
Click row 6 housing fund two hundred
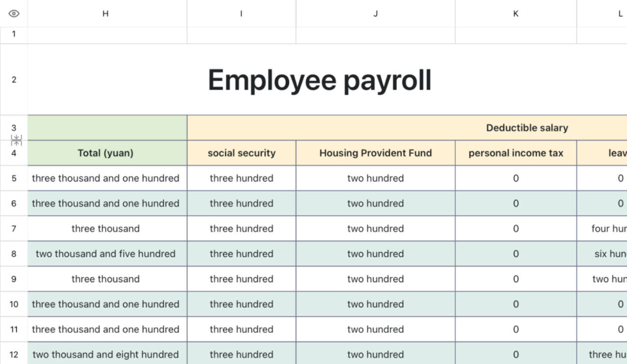pos(376,203)
